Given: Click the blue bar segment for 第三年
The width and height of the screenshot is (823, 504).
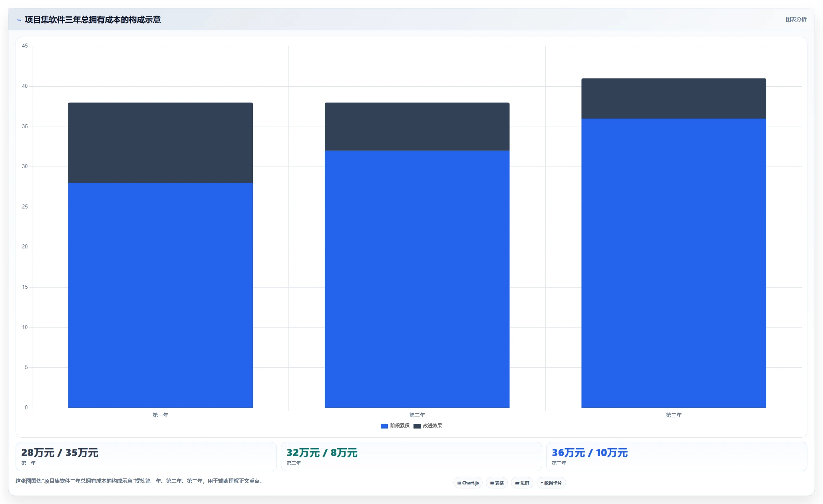Looking at the screenshot, I should (674, 263).
